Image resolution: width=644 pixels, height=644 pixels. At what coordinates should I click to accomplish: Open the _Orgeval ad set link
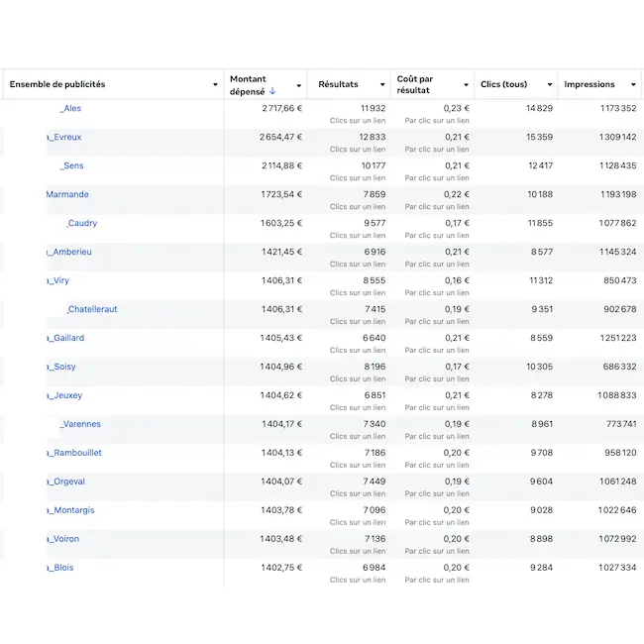65,482
